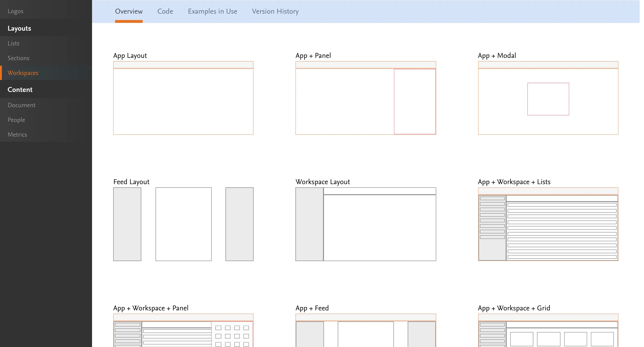Screen dimensions: 644x347
Task: Open the Workspace Layout thumbnail
Action: point(366,224)
